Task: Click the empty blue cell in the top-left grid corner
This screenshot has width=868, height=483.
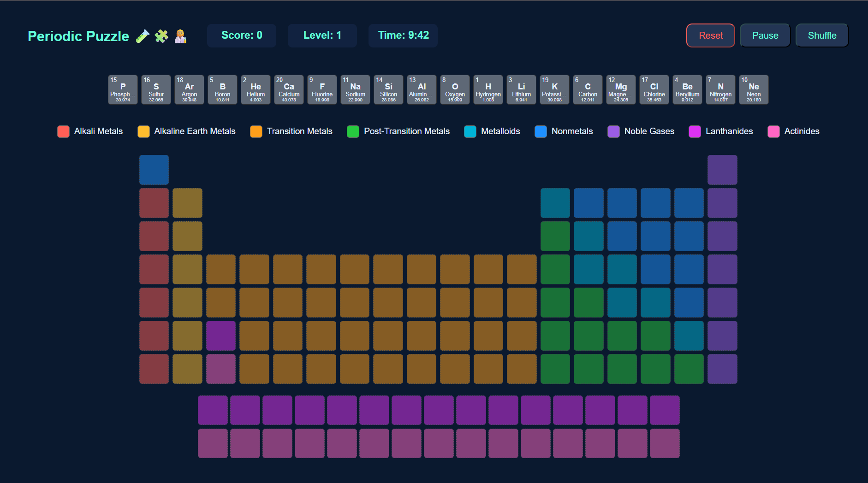Action: pos(154,170)
